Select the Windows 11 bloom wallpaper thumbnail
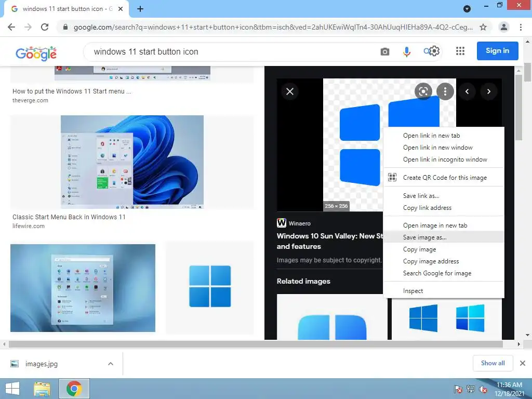 pos(132,162)
